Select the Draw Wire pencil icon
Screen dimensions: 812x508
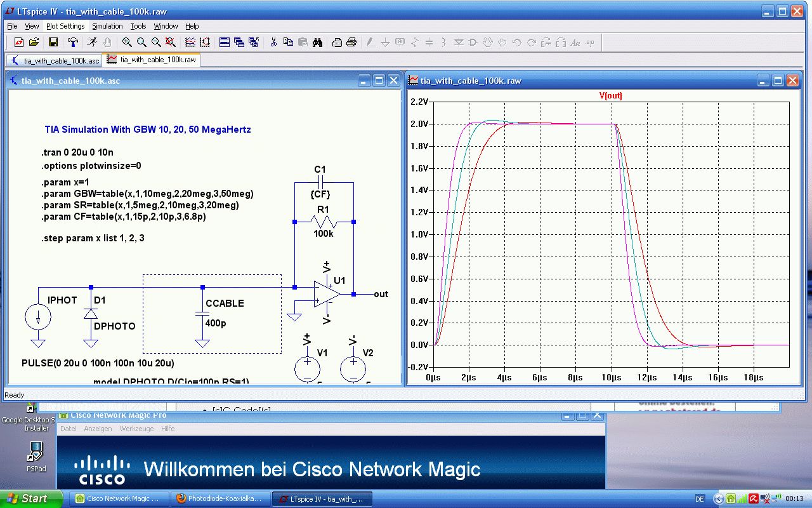click(x=371, y=43)
